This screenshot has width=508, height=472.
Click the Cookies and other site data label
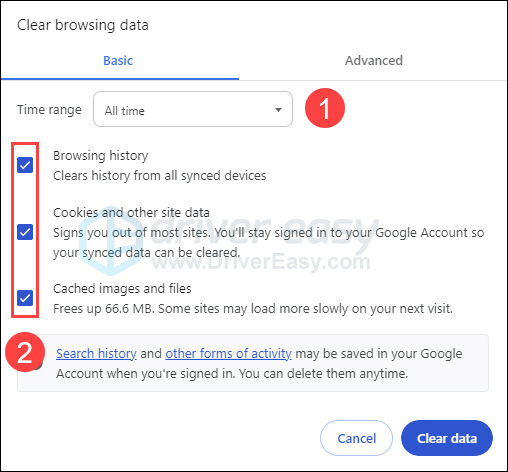pyautogui.click(x=131, y=213)
